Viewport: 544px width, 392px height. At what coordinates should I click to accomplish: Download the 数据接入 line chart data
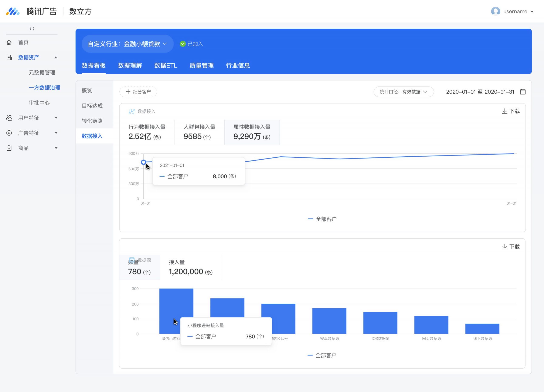coord(511,111)
